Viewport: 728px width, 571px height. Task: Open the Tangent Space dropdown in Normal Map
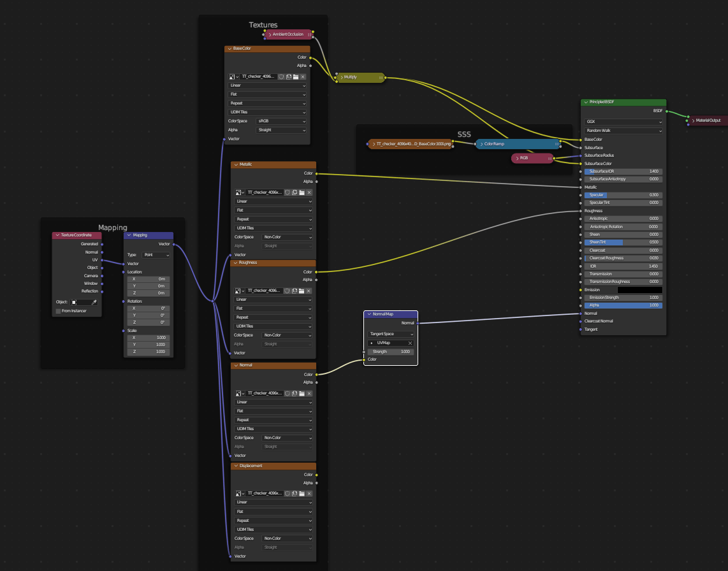[x=391, y=334]
